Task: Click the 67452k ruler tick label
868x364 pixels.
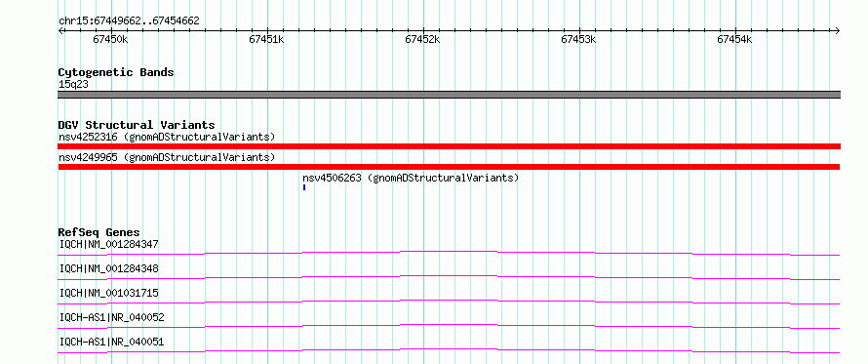Action: pos(422,39)
